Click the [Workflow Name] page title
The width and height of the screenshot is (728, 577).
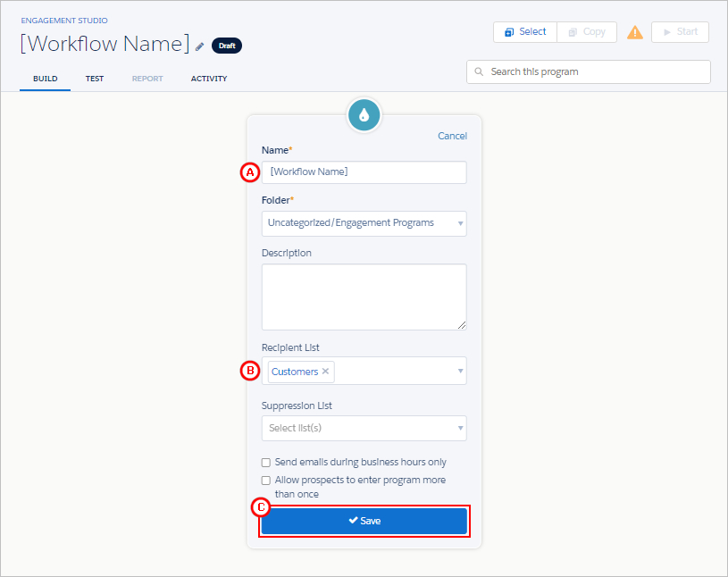click(105, 44)
